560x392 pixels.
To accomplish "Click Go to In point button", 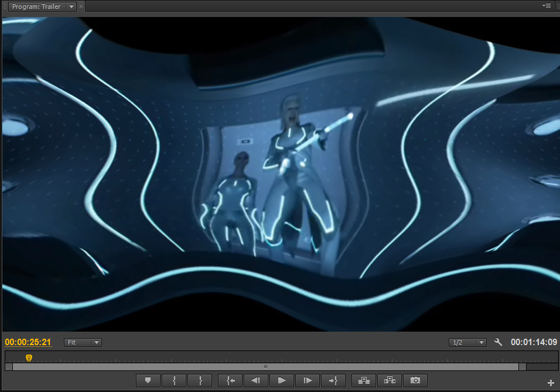I will point(230,380).
